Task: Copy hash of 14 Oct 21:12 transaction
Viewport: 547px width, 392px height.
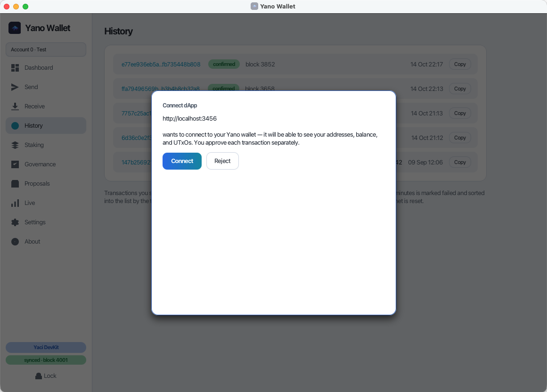Action: [460, 138]
